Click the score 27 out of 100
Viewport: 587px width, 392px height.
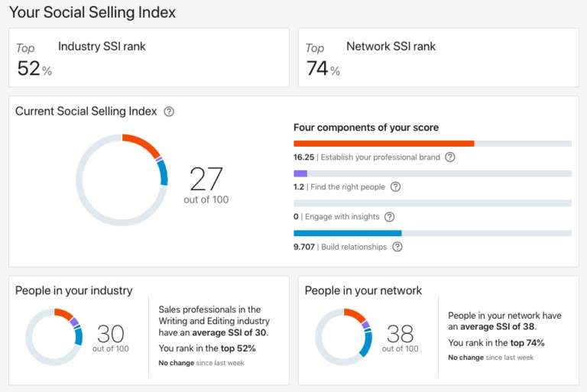206,184
